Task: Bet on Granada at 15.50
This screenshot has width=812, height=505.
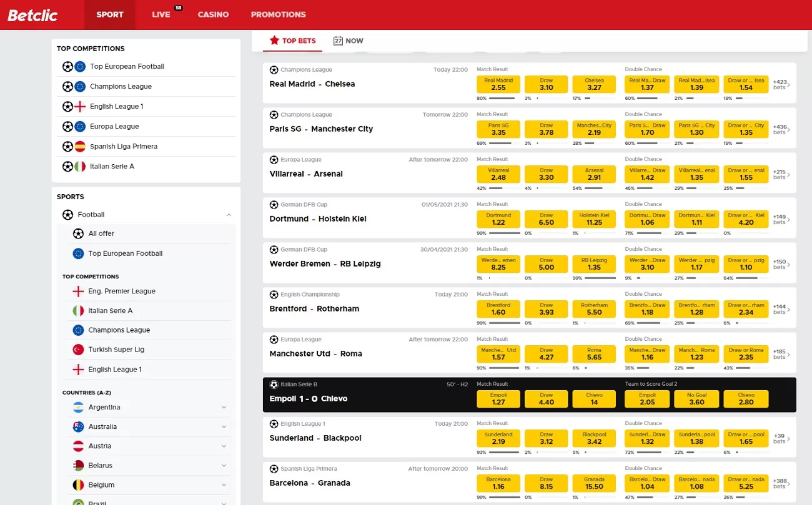Action: pyautogui.click(x=594, y=483)
